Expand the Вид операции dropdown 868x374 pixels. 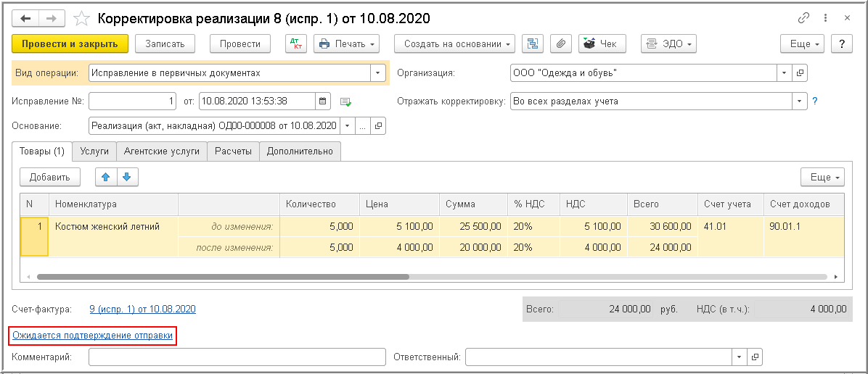pos(377,72)
